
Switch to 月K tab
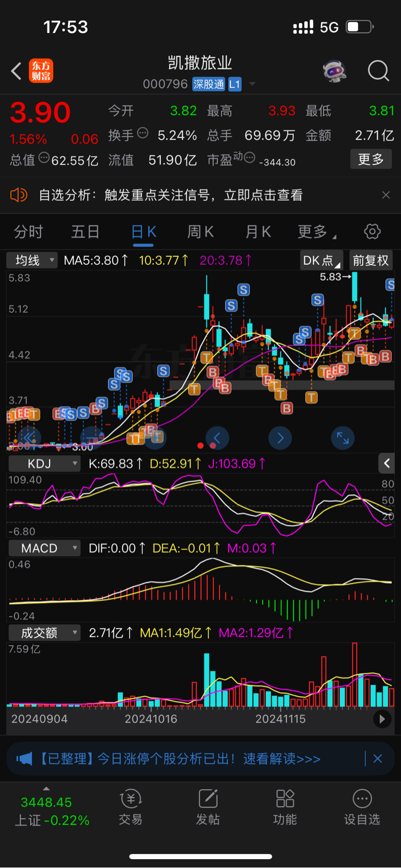[258, 232]
